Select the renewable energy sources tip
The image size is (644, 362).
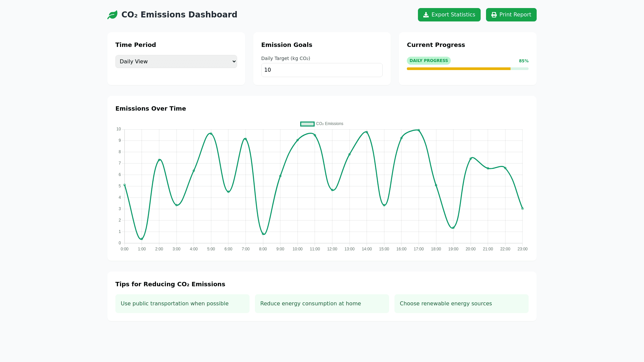pos(461,304)
